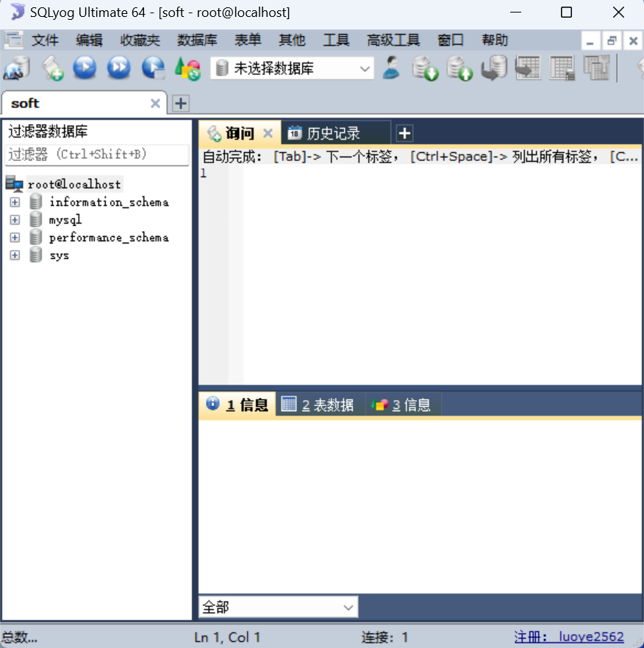This screenshot has height=648, width=644.
Task: Add a new connection tab beside soft
Action: click(180, 104)
